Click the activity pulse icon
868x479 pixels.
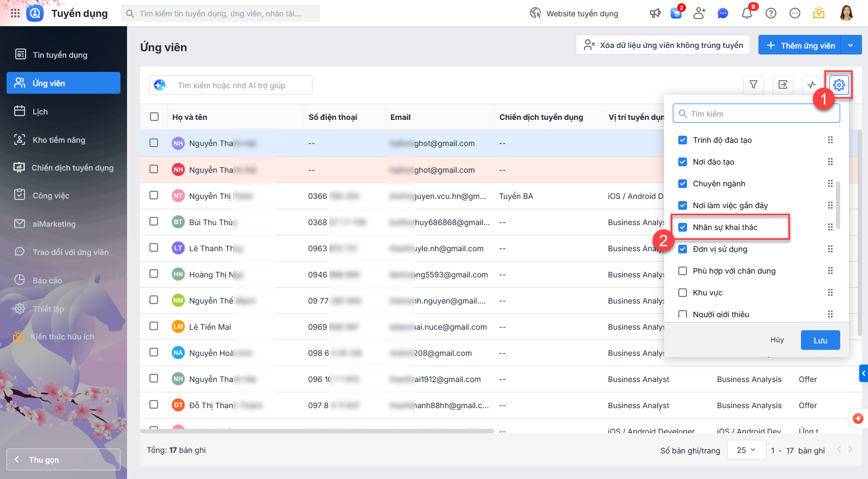tap(812, 84)
